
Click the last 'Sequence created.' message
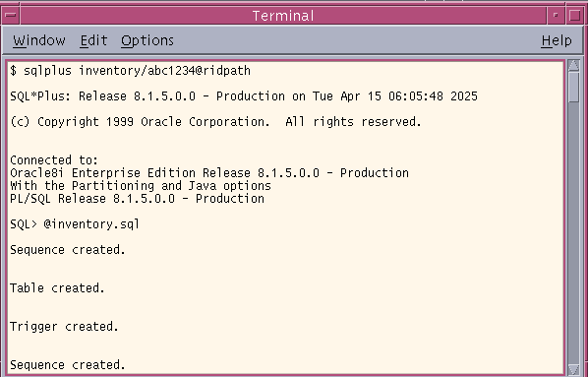68,365
